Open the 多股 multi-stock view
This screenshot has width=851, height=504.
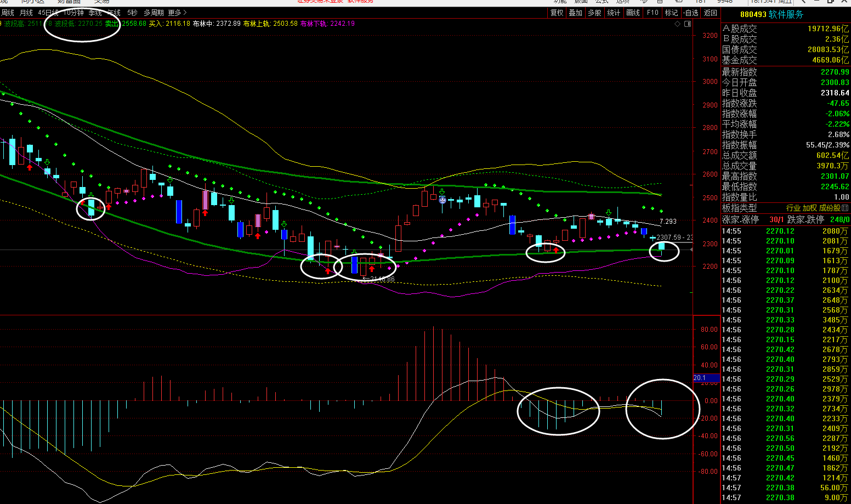pyautogui.click(x=594, y=13)
